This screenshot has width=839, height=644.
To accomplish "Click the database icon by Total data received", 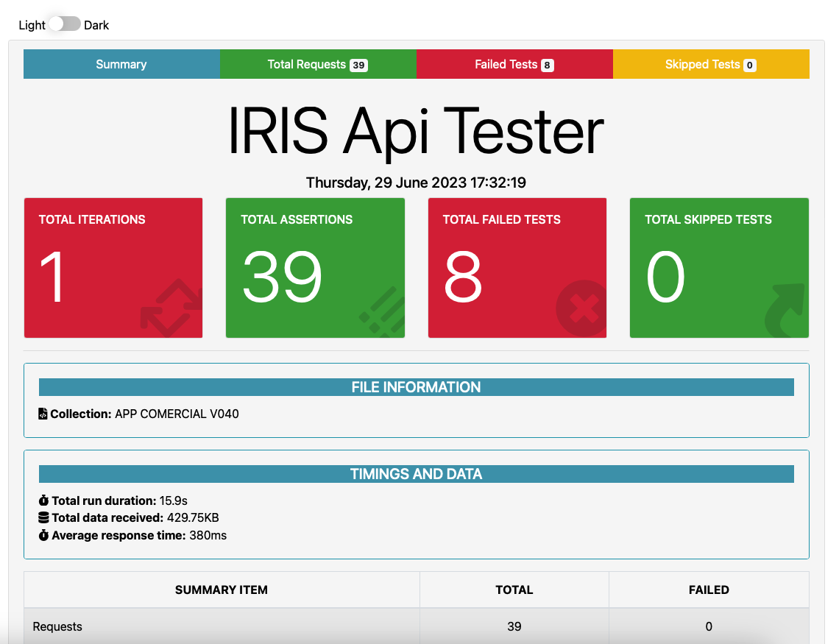I will (x=43, y=518).
